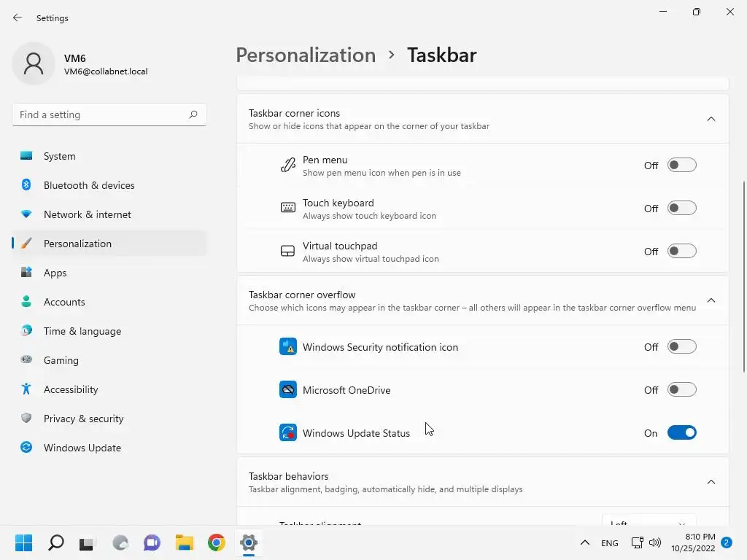Open Task View on the taskbar
Screen dimensions: 747x560
[x=87, y=542]
